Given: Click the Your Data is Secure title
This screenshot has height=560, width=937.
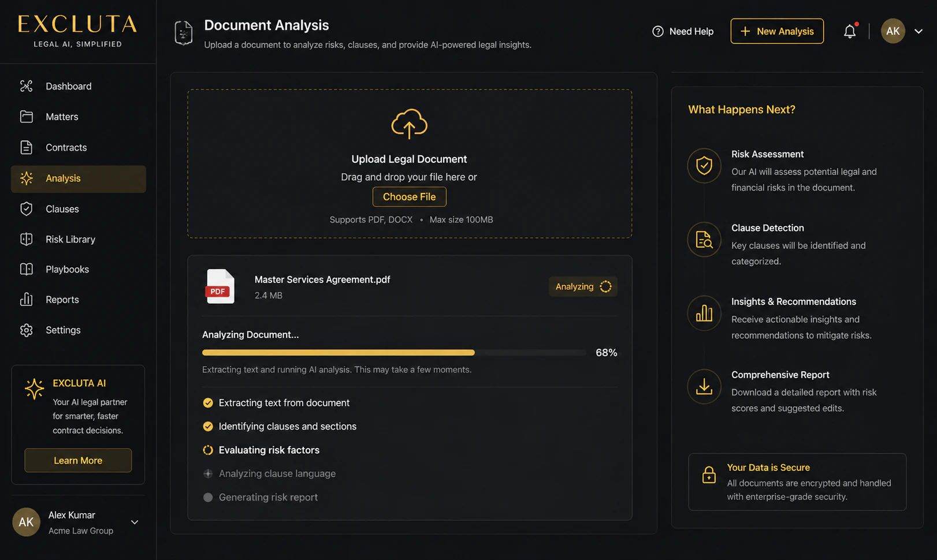Looking at the screenshot, I should (x=768, y=468).
